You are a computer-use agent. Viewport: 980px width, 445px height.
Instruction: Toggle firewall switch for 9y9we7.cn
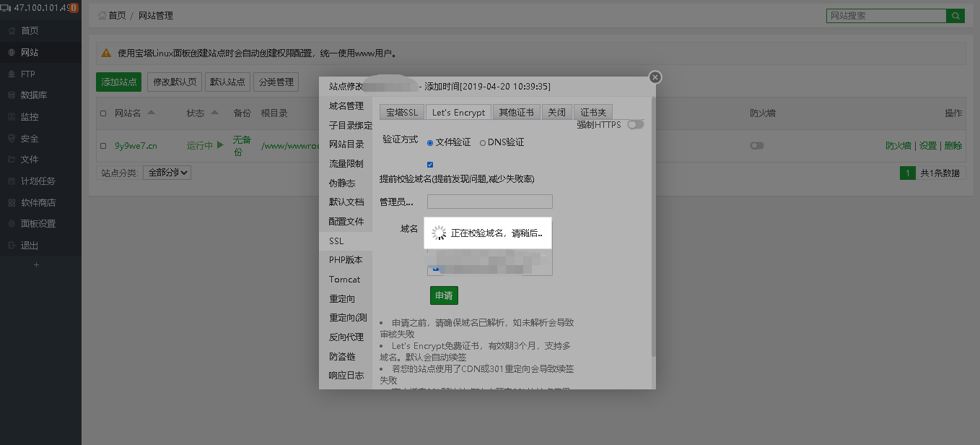[757, 146]
